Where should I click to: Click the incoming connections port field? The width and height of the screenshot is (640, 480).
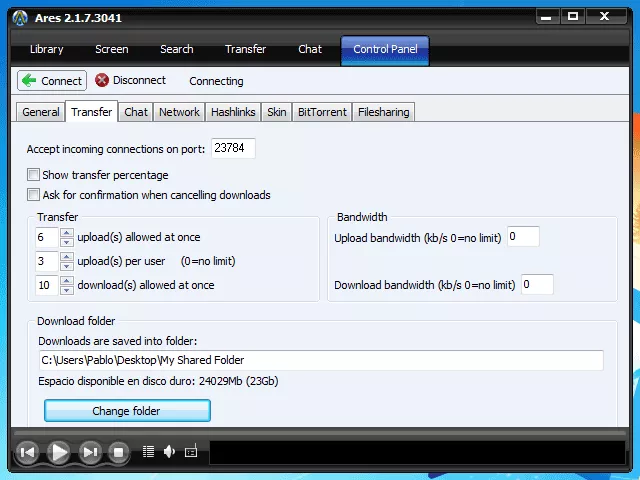(x=233, y=148)
